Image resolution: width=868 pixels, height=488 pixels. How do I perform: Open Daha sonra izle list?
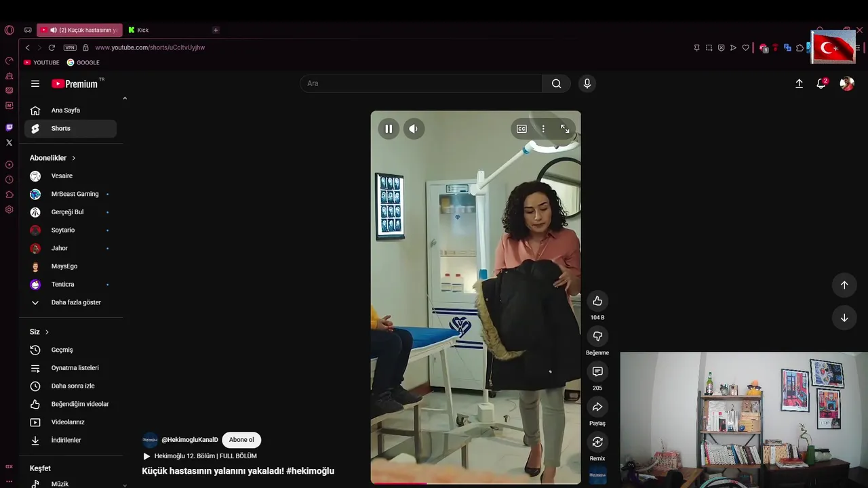click(x=71, y=386)
